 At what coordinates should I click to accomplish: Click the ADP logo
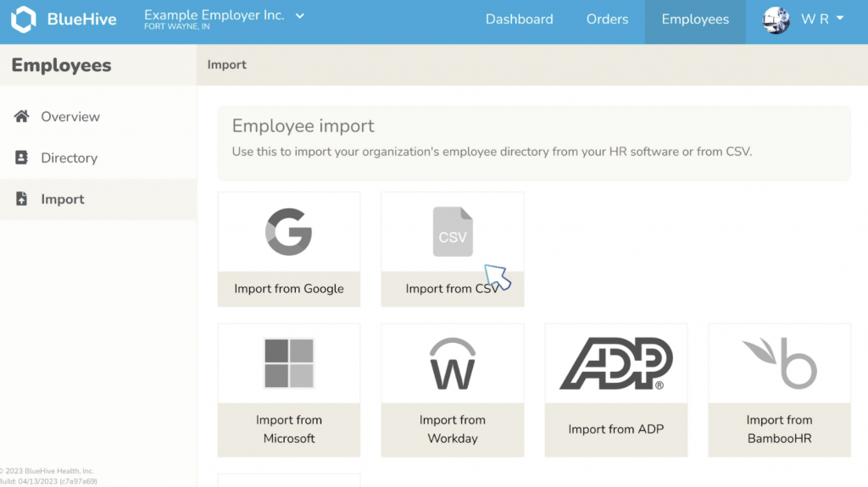coord(616,363)
